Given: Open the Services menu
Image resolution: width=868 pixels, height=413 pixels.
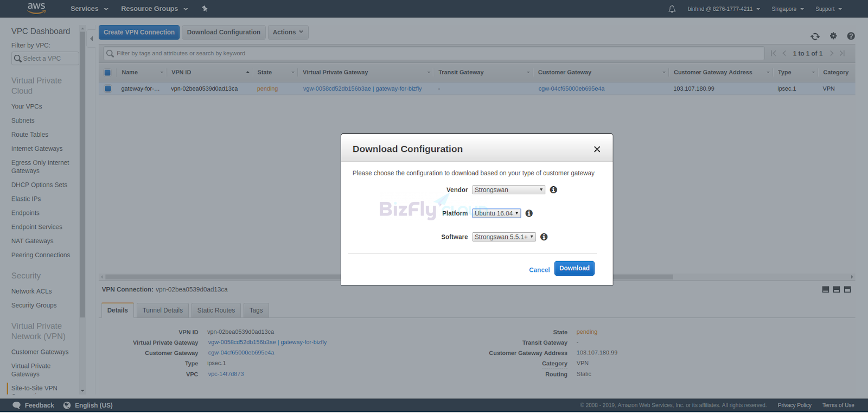Looking at the screenshot, I should pyautogui.click(x=90, y=9).
